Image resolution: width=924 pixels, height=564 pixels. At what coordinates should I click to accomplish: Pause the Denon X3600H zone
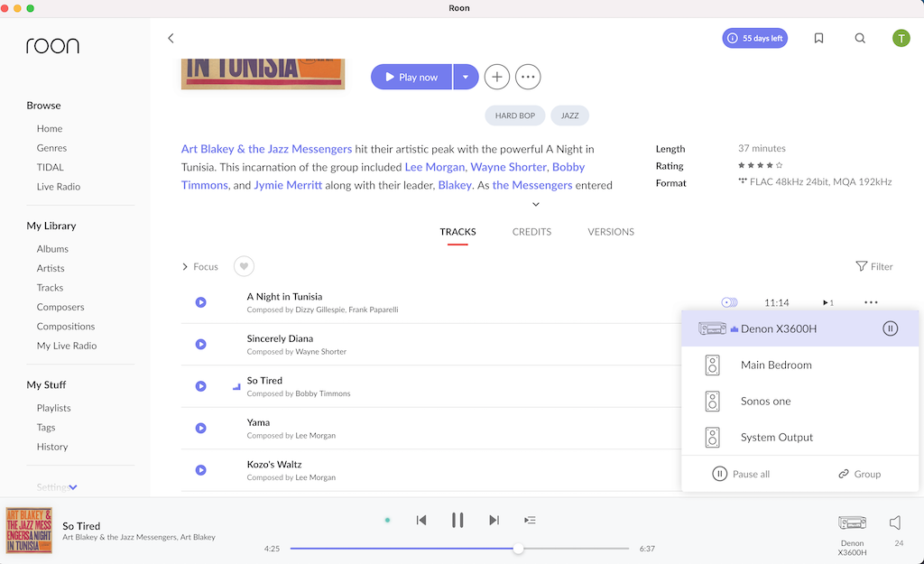890,328
